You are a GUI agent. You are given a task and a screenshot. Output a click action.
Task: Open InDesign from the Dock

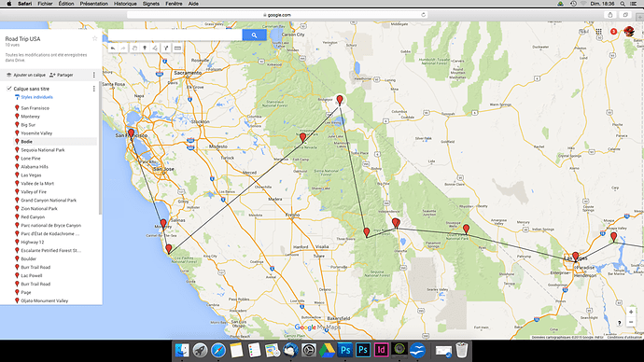point(381,350)
